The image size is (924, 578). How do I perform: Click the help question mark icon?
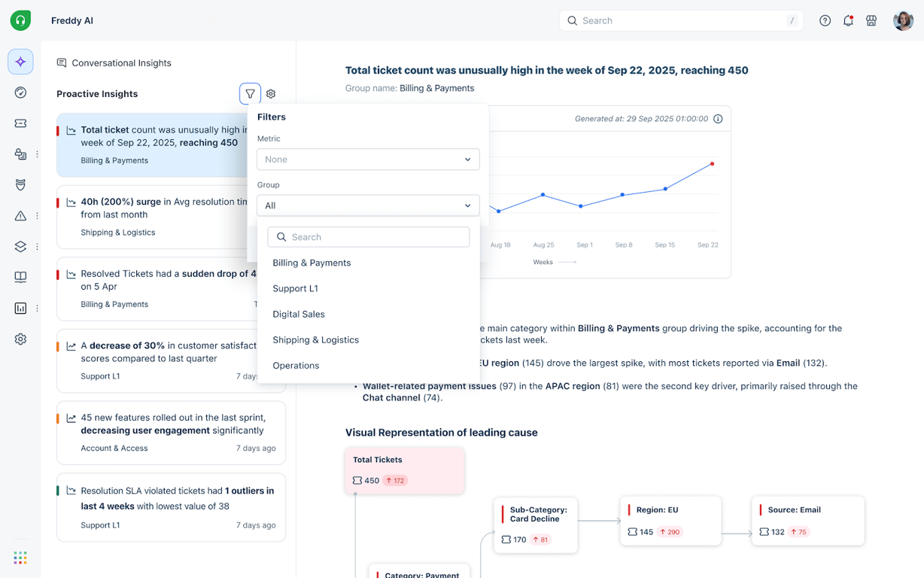825,21
